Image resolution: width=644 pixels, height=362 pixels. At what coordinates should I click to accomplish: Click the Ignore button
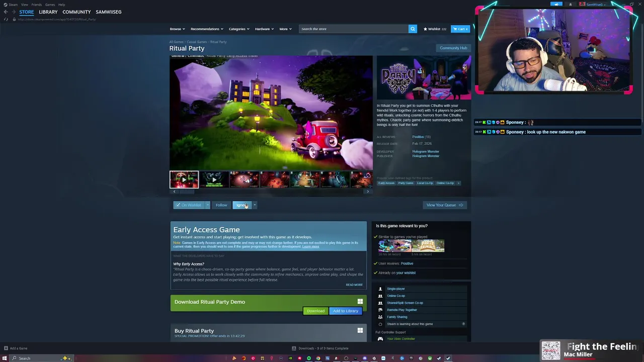tap(242, 205)
